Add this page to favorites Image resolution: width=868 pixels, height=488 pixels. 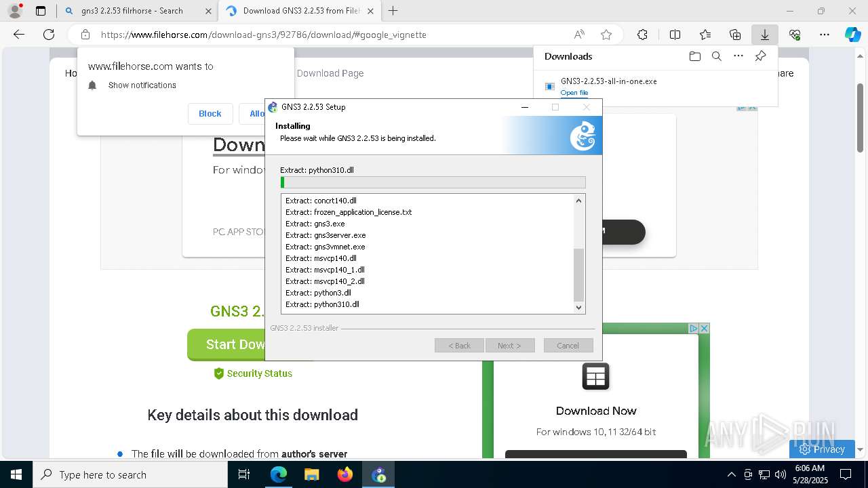(606, 35)
